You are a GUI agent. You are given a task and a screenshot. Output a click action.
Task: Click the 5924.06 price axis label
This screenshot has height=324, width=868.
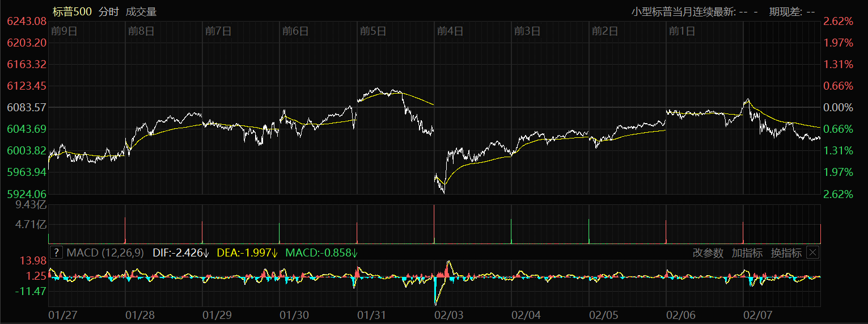coord(26,194)
